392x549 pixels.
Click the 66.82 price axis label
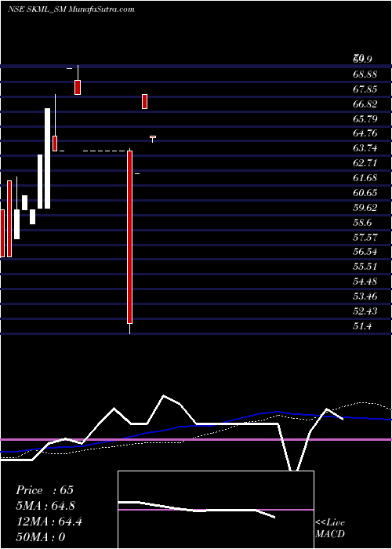click(365, 104)
